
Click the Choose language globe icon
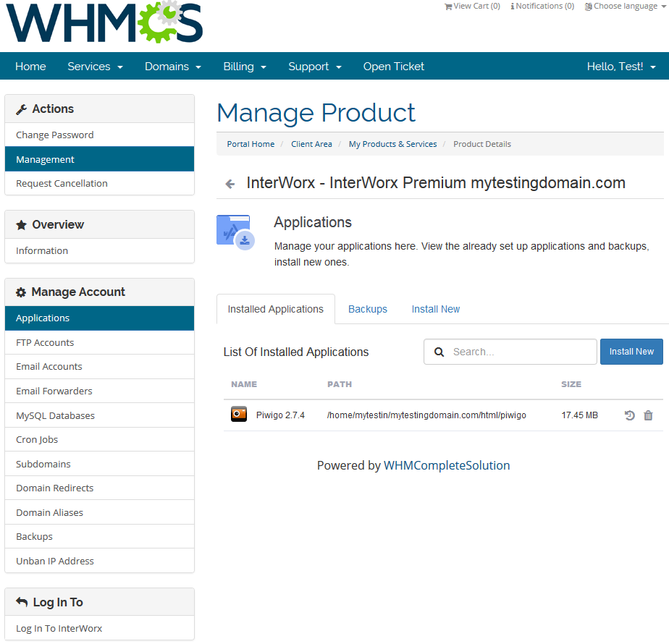589,7
